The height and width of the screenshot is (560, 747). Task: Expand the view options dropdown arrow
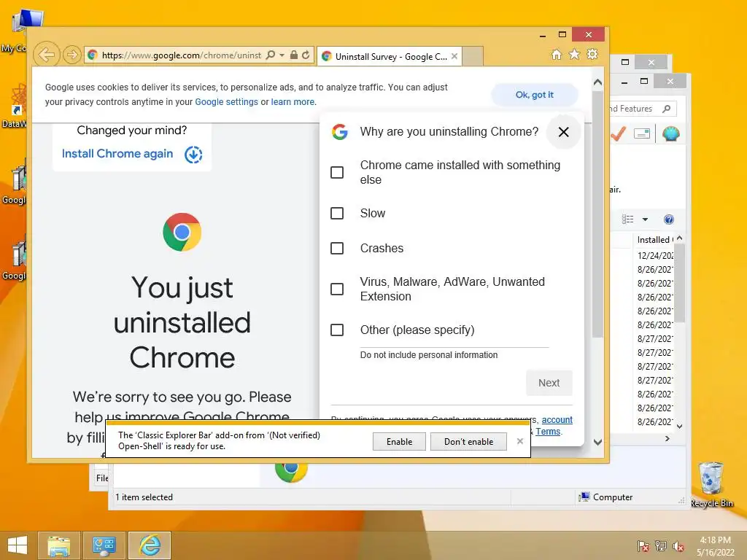645,219
